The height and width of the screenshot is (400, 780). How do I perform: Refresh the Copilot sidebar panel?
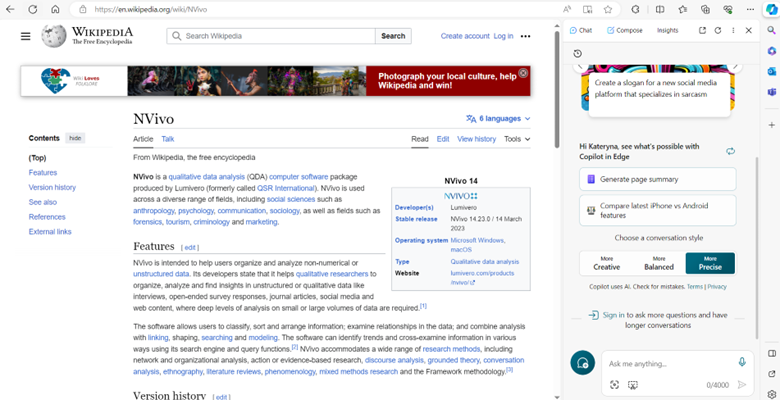(717, 30)
